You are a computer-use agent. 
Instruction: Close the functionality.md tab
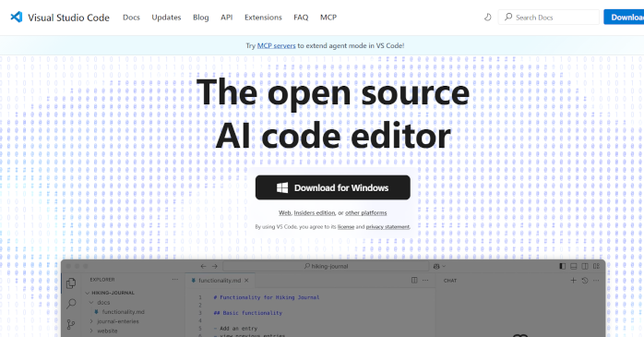coord(246,281)
